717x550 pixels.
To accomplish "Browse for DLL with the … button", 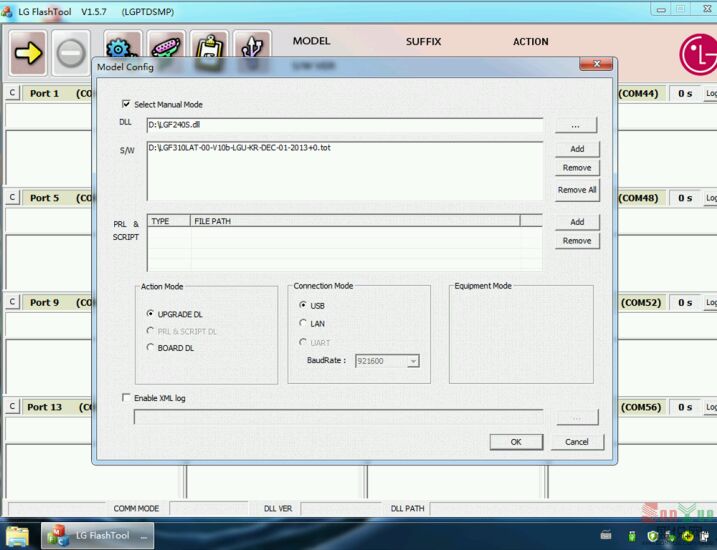I will pyautogui.click(x=576, y=125).
